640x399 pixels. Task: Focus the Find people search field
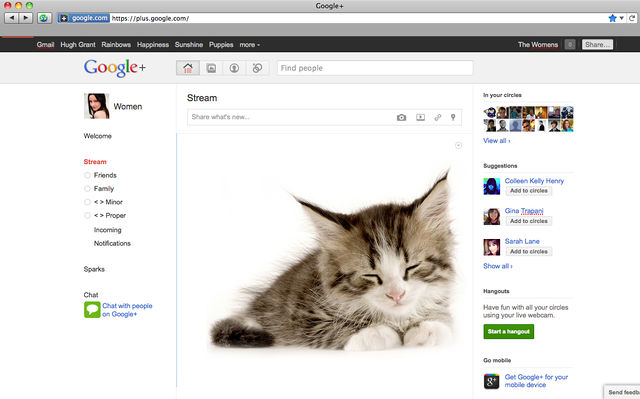[x=375, y=68]
